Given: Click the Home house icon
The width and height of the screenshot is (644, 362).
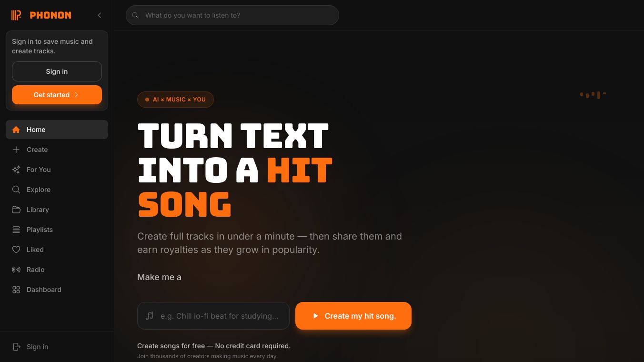Looking at the screenshot, I should tap(16, 130).
